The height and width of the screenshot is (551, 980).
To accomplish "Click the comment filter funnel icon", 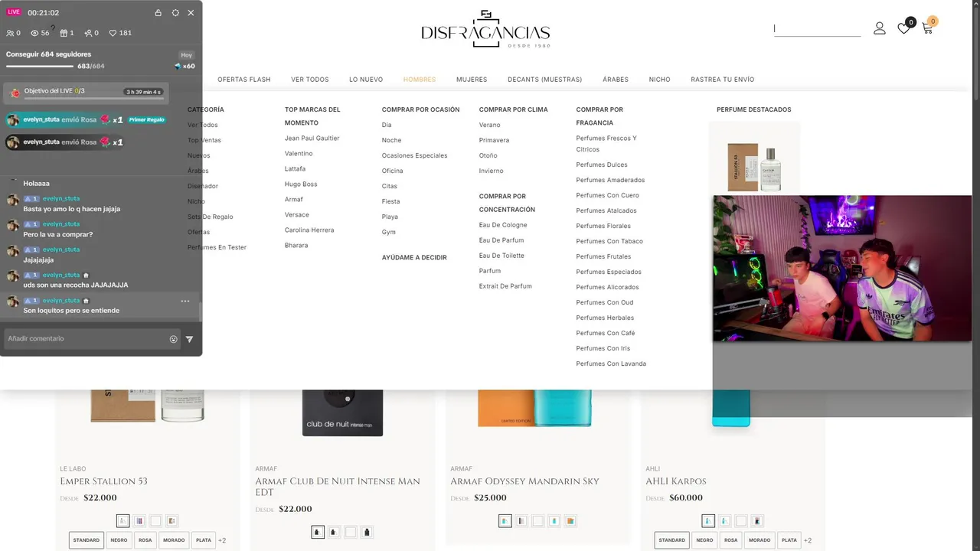I will point(190,339).
